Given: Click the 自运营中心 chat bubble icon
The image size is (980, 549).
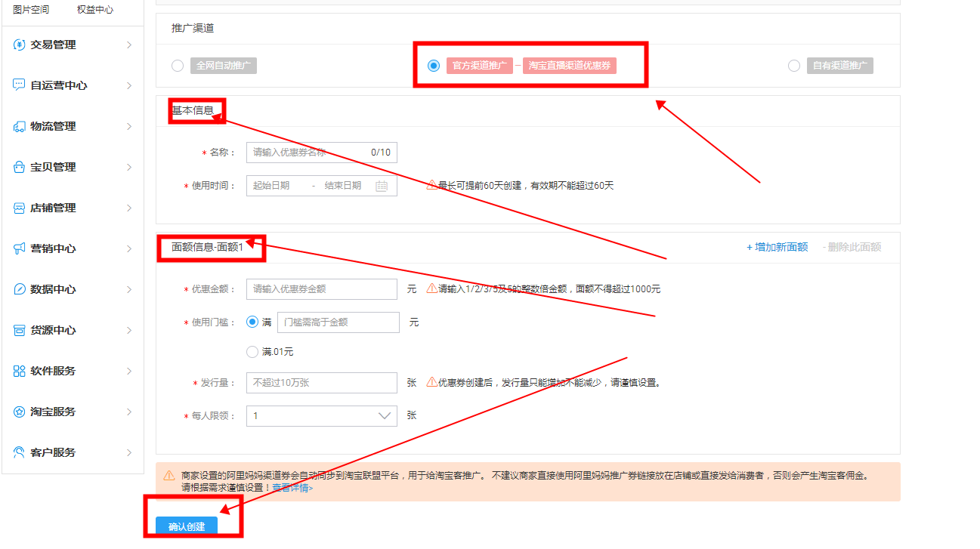Looking at the screenshot, I should (x=20, y=85).
